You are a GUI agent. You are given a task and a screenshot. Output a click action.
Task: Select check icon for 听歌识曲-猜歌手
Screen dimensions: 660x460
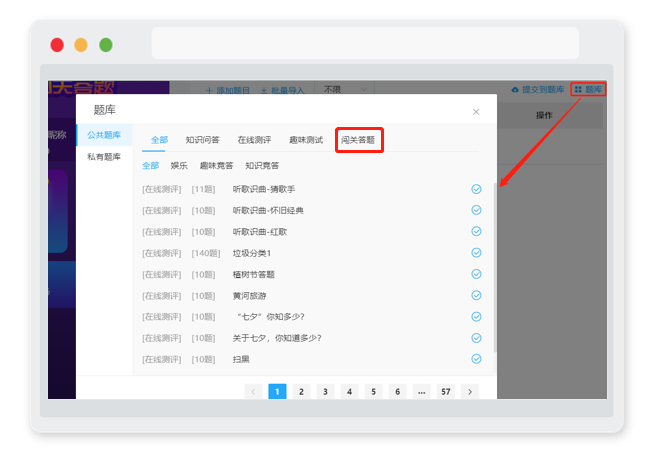pos(476,189)
